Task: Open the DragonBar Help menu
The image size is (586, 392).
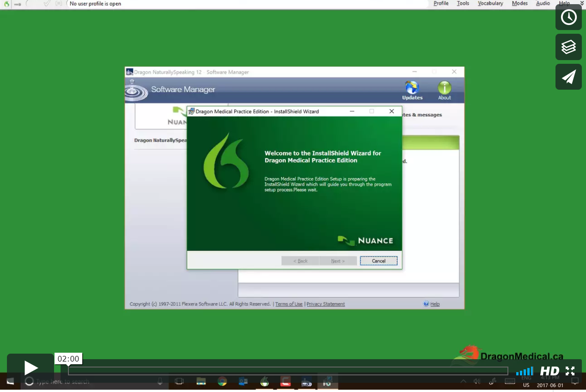Action: (x=564, y=3)
